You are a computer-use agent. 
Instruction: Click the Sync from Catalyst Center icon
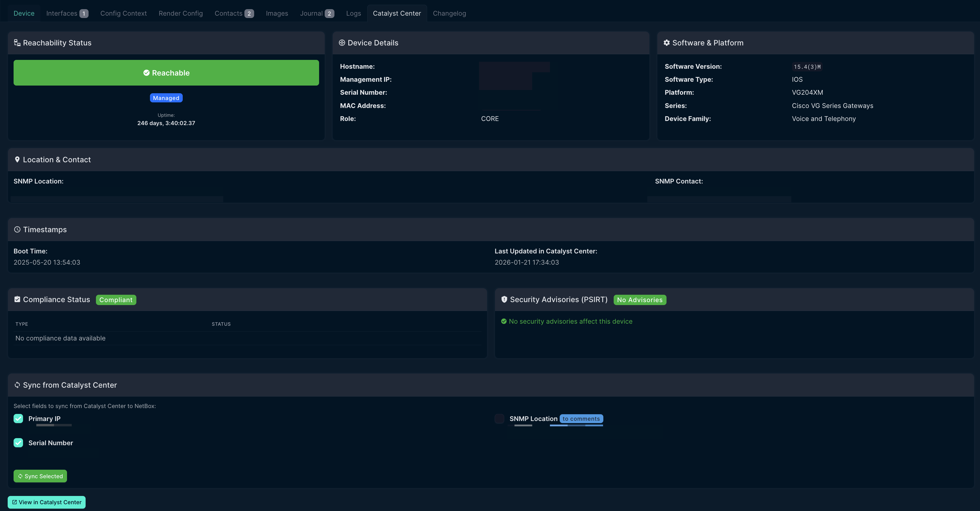point(17,385)
